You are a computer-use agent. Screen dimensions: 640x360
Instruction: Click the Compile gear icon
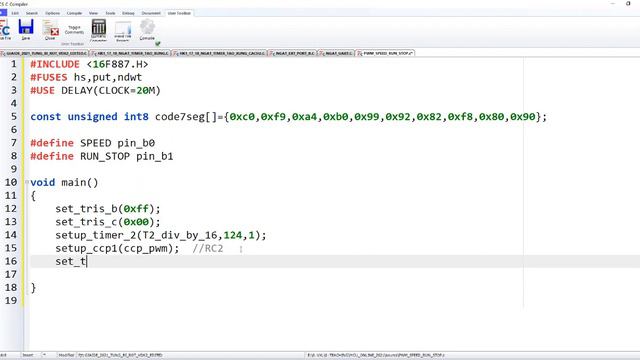pos(147,30)
